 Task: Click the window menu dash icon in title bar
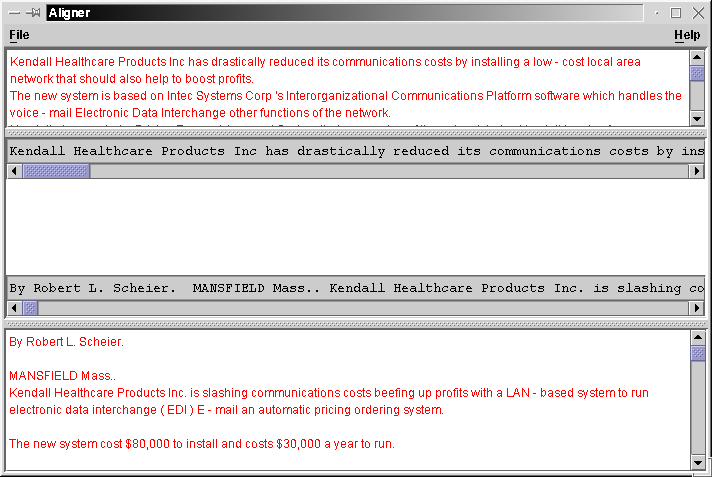15,13
